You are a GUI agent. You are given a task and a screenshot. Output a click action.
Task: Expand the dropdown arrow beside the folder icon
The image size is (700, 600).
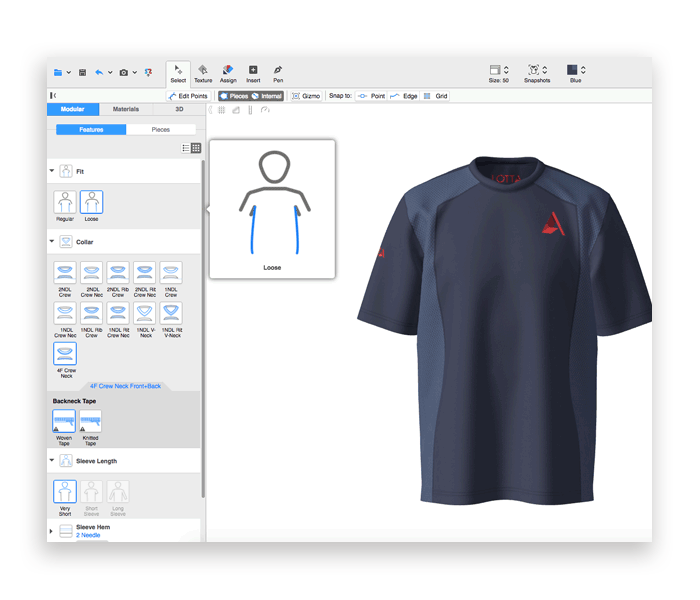[x=69, y=72]
